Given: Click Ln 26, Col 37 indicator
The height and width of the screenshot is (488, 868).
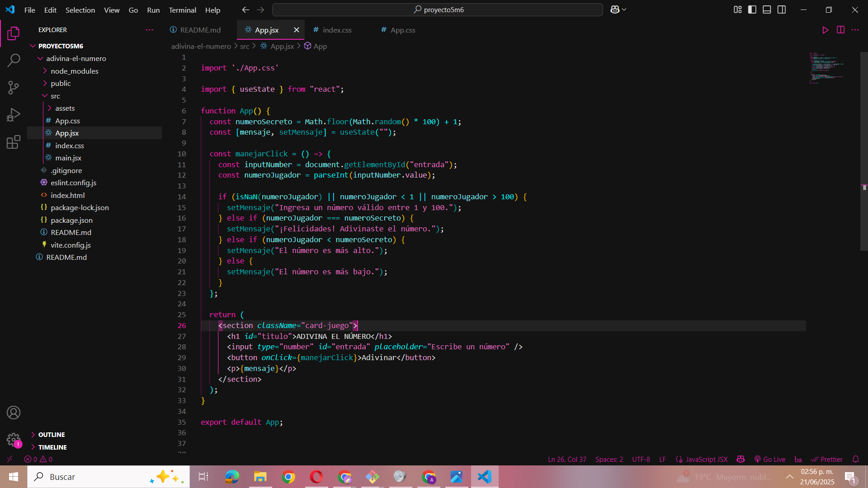Looking at the screenshot, I should [x=567, y=459].
